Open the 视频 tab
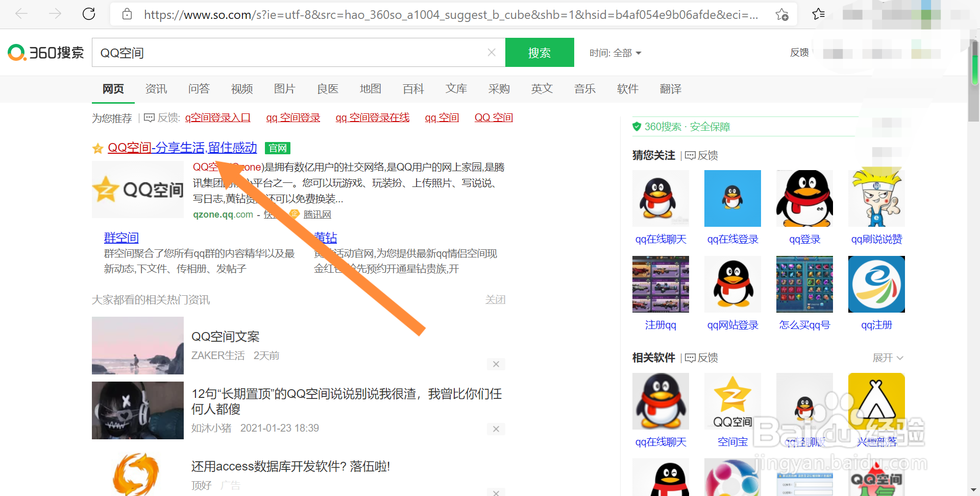The width and height of the screenshot is (980, 496). tap(242, 89)
